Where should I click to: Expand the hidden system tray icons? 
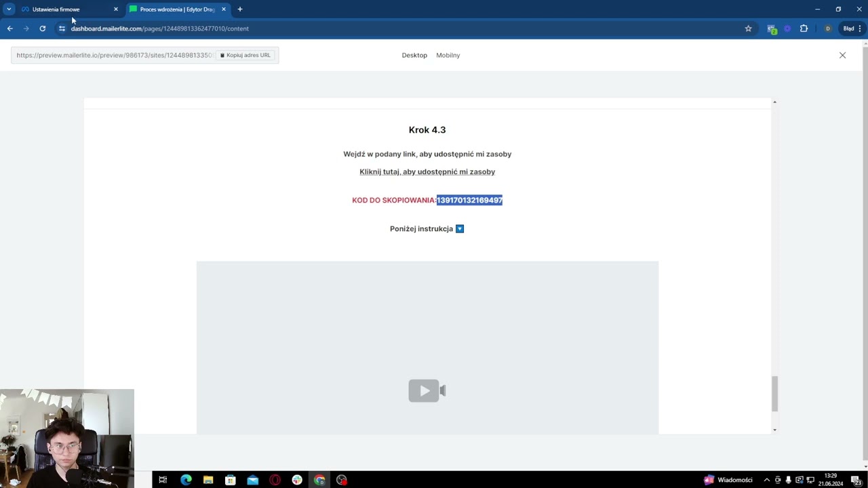point(767,480)
